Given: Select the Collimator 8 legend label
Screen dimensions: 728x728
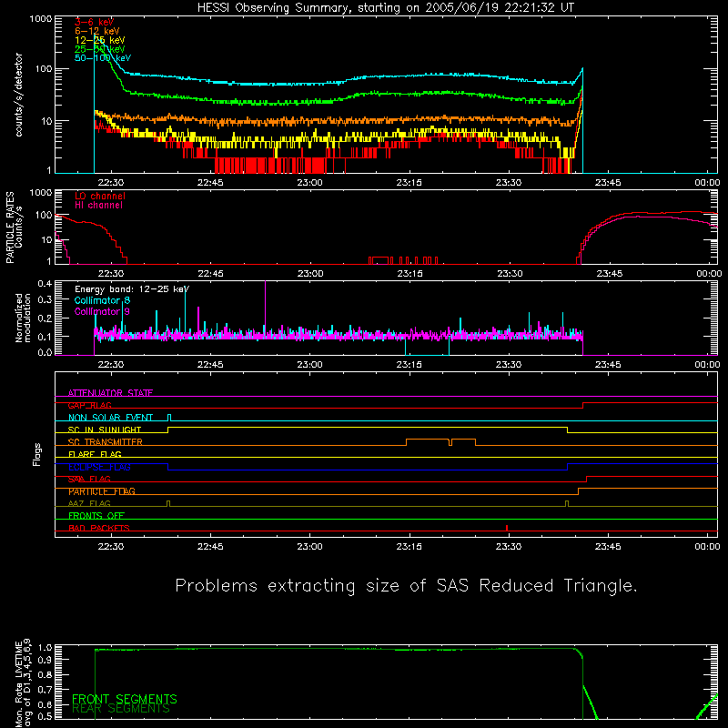Looking at the screenshot, I should 102,300.
